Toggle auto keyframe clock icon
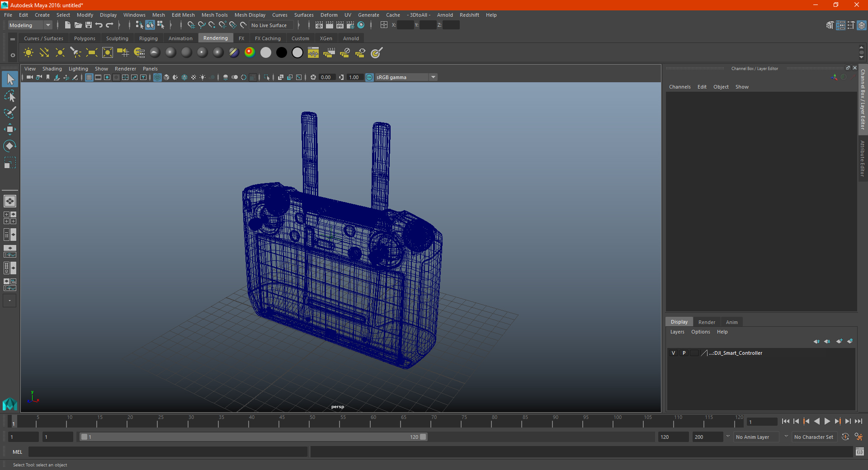This screenshot has width=868, height=470. click(845, 437)
